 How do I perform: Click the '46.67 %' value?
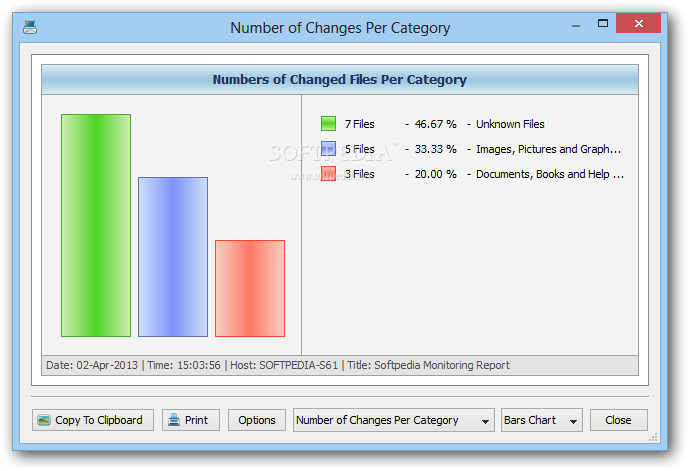(x=436, y=124)
